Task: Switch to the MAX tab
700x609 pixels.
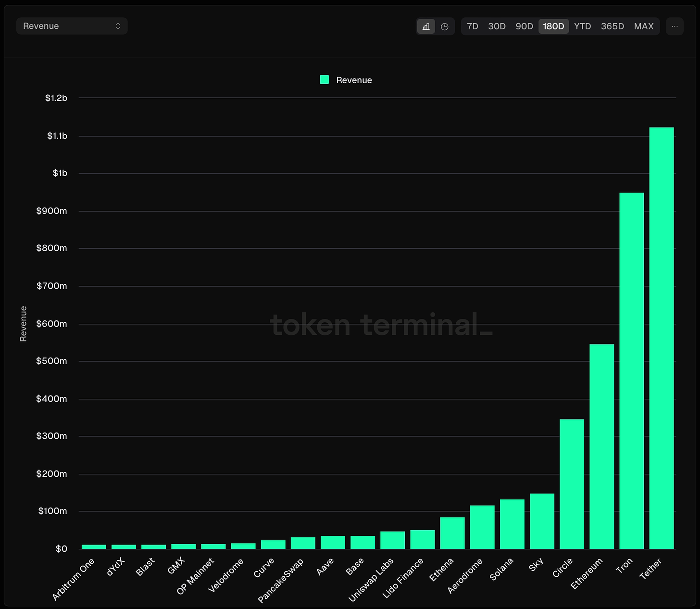Action: 644,26
